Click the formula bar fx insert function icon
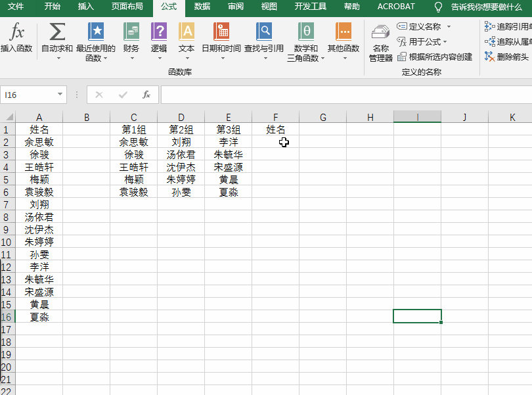 146,95
